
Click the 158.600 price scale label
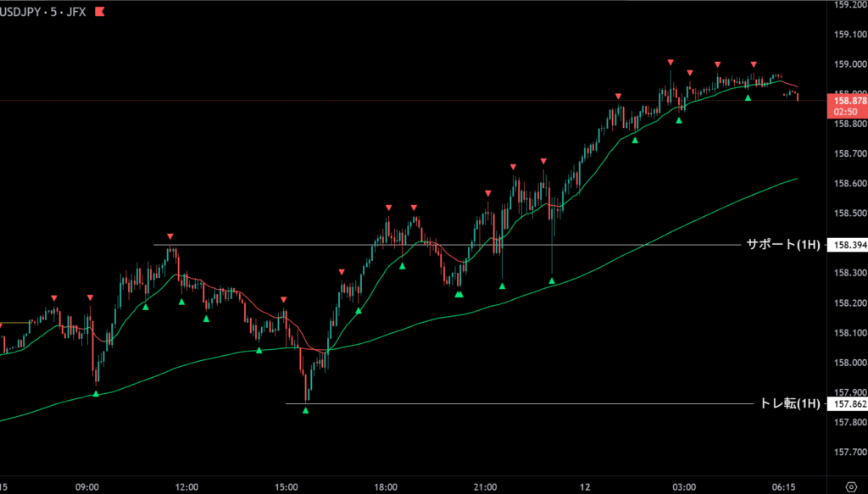tap(849, 183)
